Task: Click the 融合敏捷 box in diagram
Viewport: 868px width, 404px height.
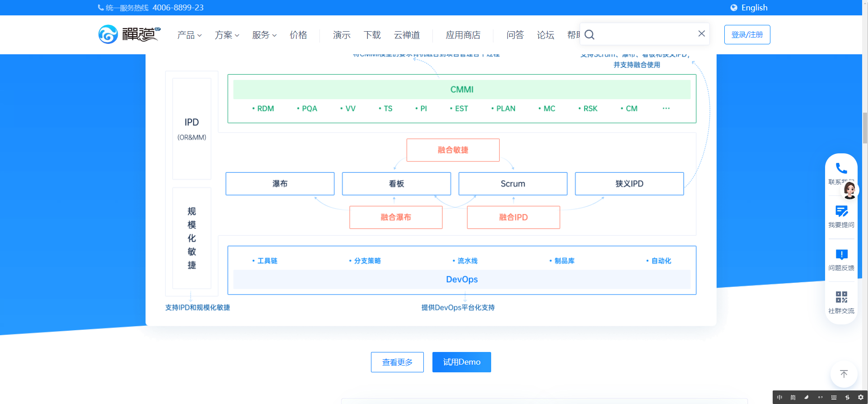Action: pos(453,150)
